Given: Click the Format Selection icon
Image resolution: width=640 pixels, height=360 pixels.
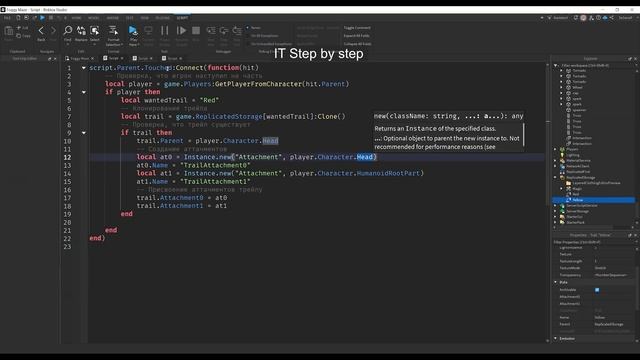Looking at the screenshot, I should coord(113,31).
